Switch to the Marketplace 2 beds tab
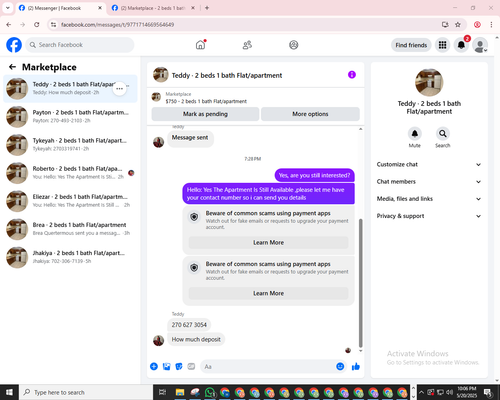500x400 pixels. click(153, 8)
